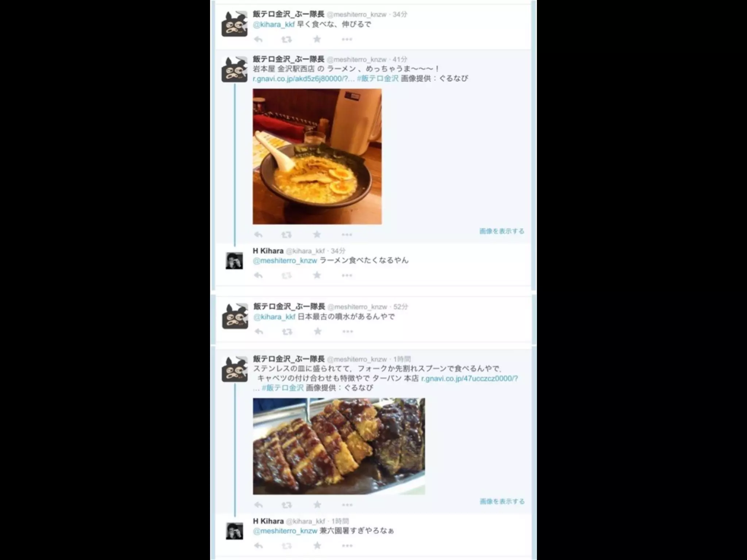Open more options on '早く食べな' tweet
The image size is (747, 560).
(347, 39)
